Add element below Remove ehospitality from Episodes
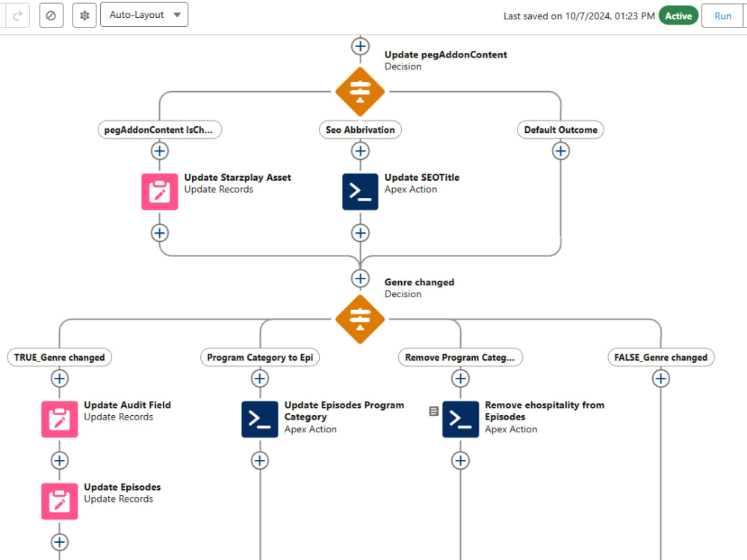Viewport: 747px width, 560px height. click(460, 461)
